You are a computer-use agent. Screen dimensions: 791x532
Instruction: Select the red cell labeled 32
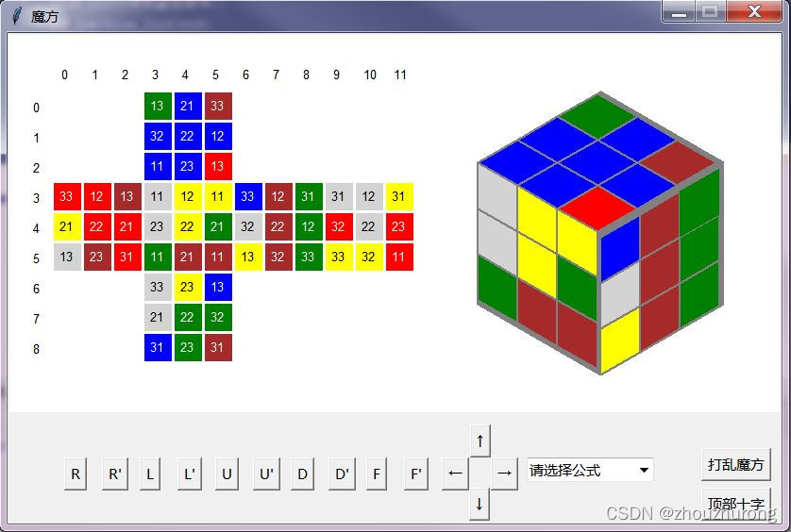tap(339, 227)
